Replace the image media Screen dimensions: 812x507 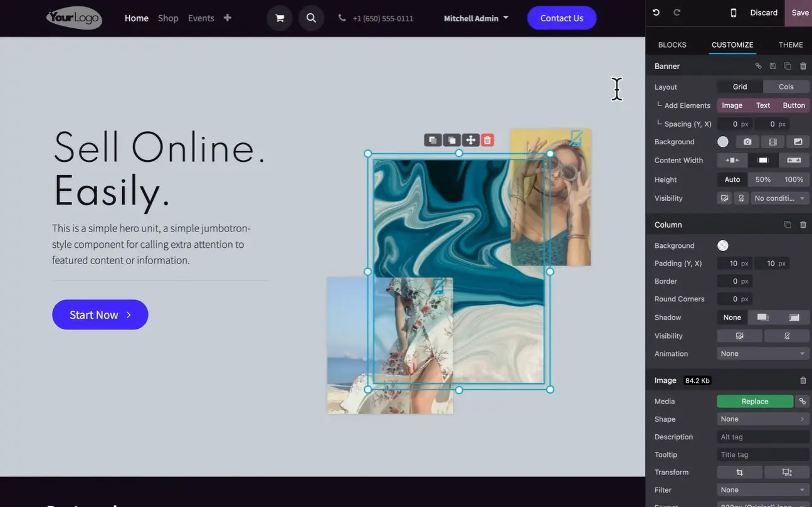(755, 401)
